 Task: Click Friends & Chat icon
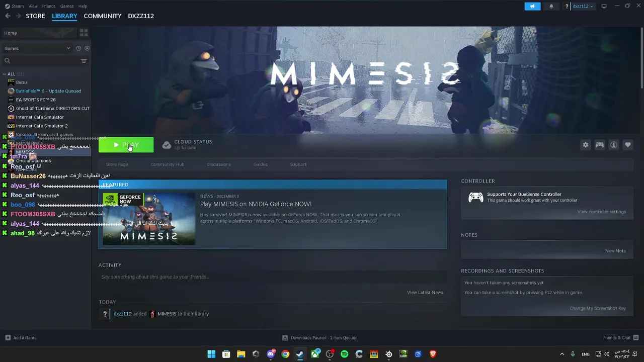(x=636, y=337)
